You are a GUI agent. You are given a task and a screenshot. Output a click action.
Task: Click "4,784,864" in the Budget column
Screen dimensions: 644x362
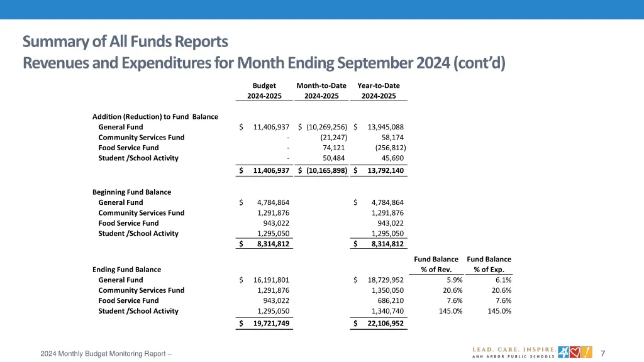point(273,202)
